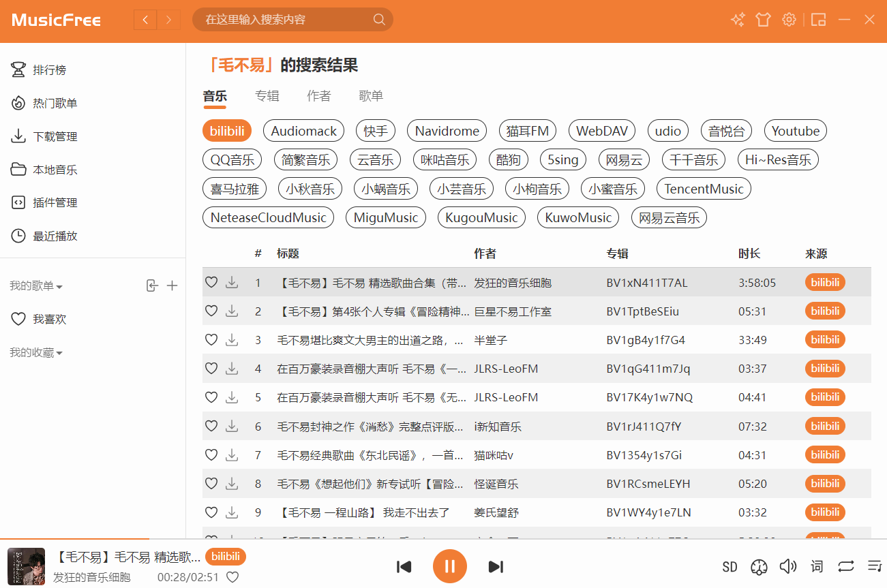Skip to the next track
The image size is (887, 588).
[x=496, y=566]
